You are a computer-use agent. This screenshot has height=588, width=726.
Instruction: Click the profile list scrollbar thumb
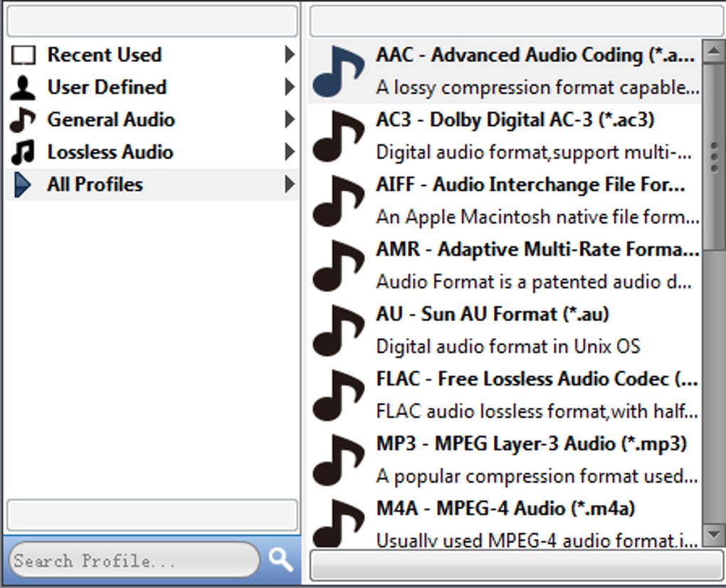tap(713, 157)
